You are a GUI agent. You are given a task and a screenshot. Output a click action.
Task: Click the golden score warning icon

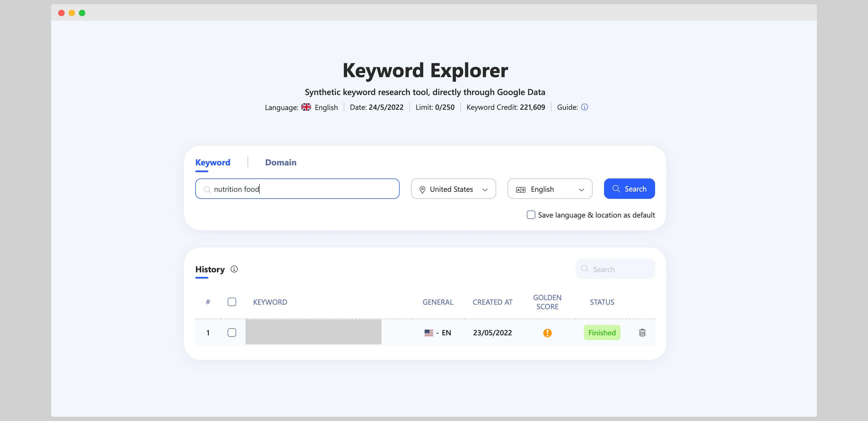click(x=548, y=332)
